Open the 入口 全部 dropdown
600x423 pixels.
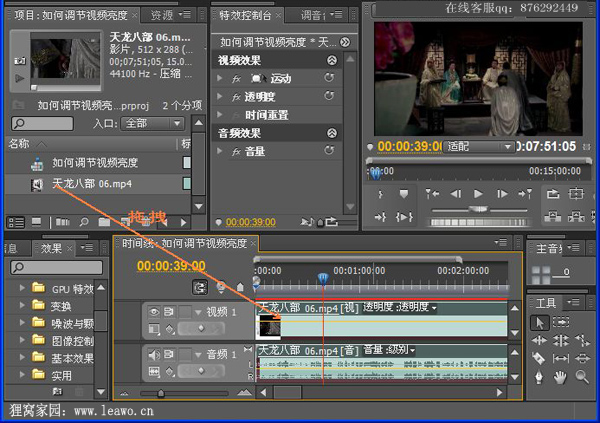152,123
